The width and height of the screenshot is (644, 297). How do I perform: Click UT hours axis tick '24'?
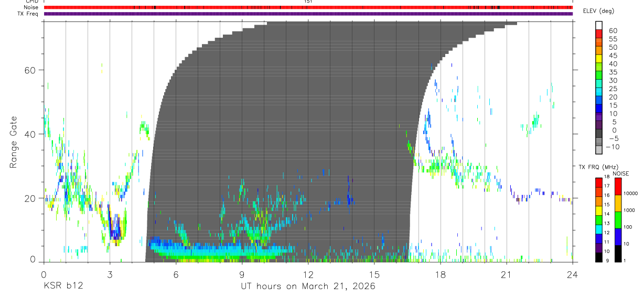pyautogui.click(x=572, y=273)
